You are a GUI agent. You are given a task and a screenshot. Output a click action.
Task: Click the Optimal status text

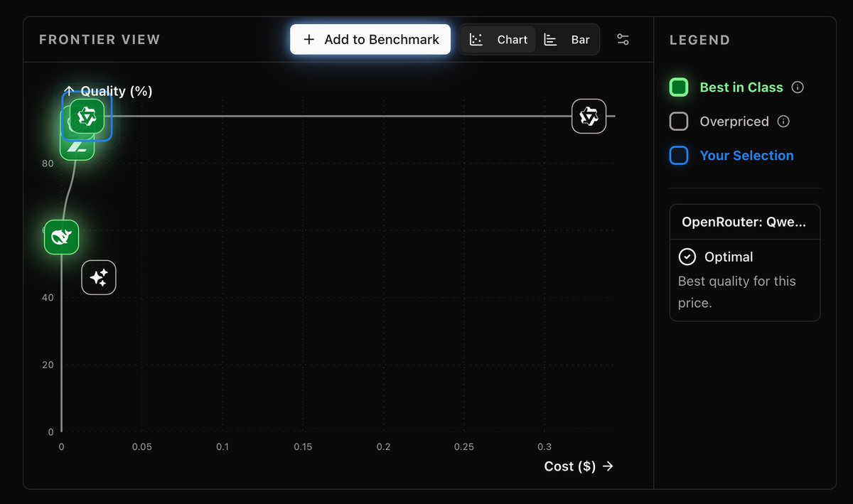tap(729, 257)
